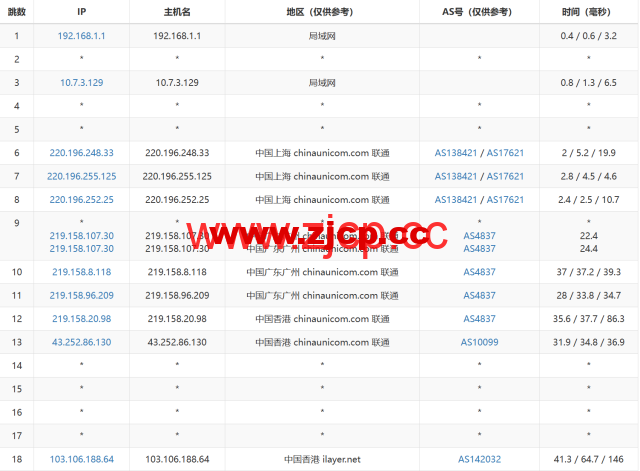Open IP link 10.7.3.129
The height and width of the screenshot is (471, 640).
click(x=82, y=83)
